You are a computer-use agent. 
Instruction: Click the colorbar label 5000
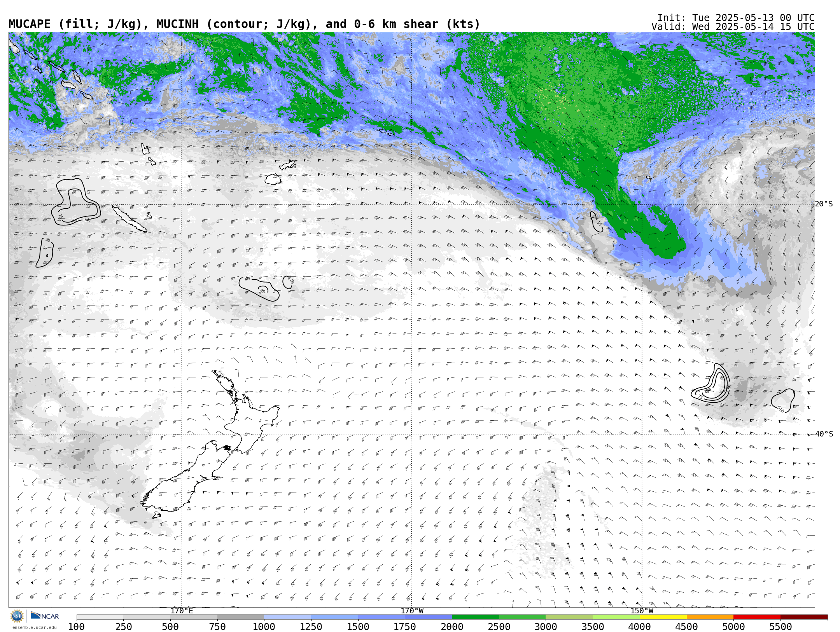pyautogui.click(x=734, y=627)
